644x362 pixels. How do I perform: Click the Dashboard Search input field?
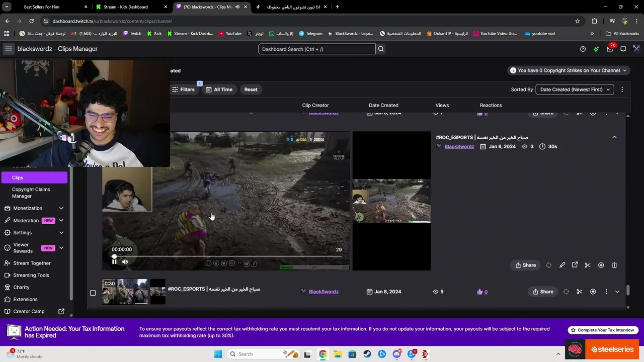316,49
